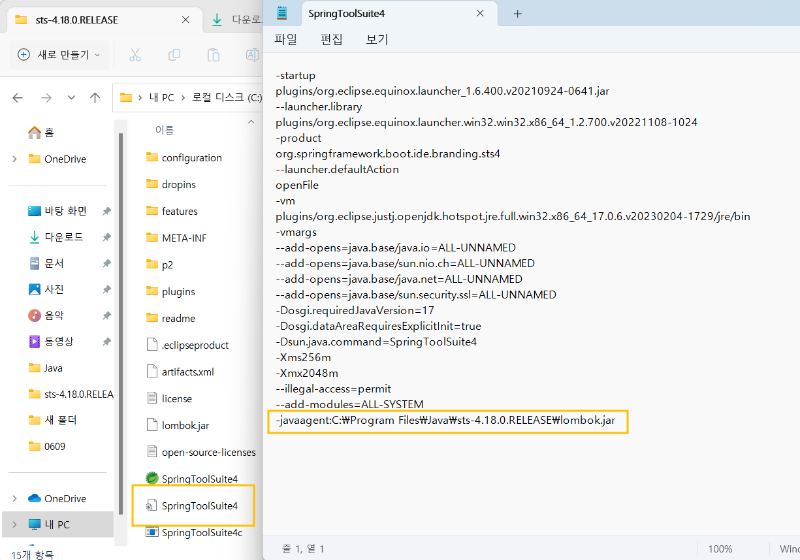Viewport: 800px width, 560px height.
Task: Open 문서 quick access item
Action: point(47,263)
